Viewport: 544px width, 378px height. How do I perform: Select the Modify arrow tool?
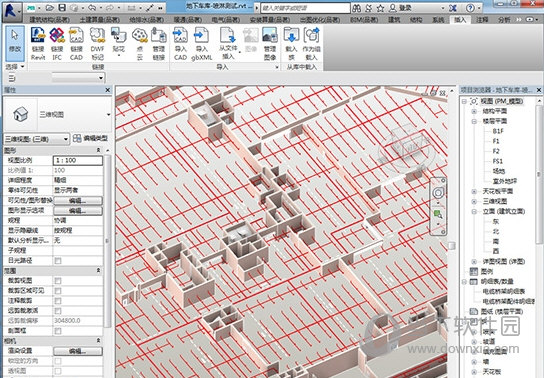15,44
